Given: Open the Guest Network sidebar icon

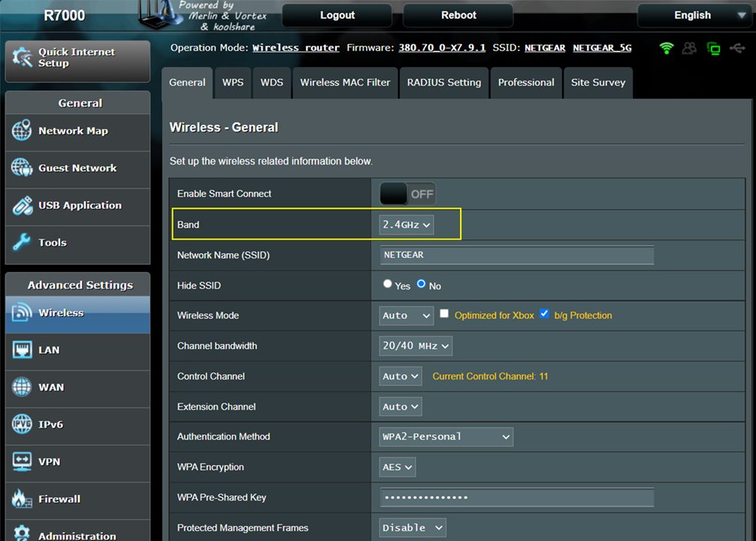Looking at the screenshot, I should 22,168.
